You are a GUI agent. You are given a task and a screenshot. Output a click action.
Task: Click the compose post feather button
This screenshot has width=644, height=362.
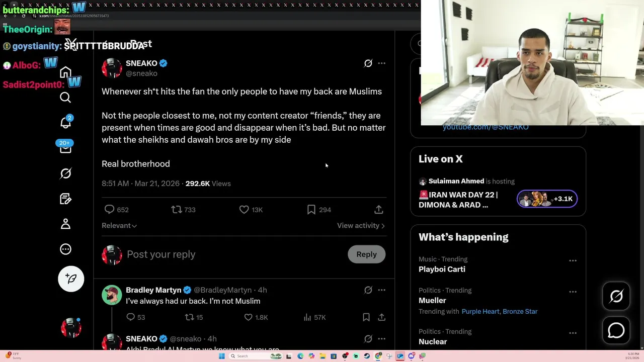tap(71, 279)
